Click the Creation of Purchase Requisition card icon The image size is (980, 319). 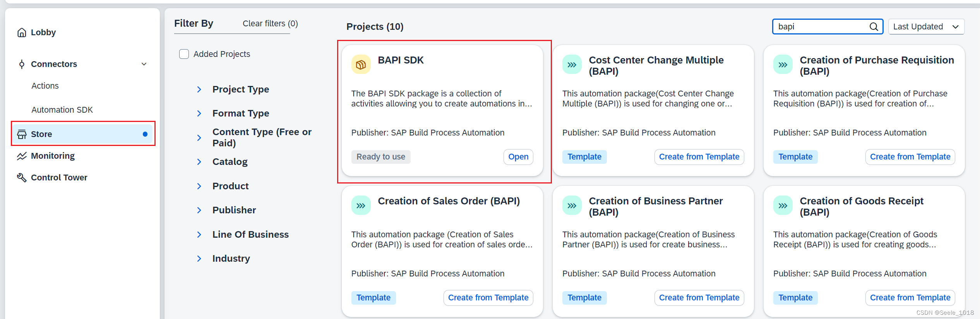pos(783,65)
